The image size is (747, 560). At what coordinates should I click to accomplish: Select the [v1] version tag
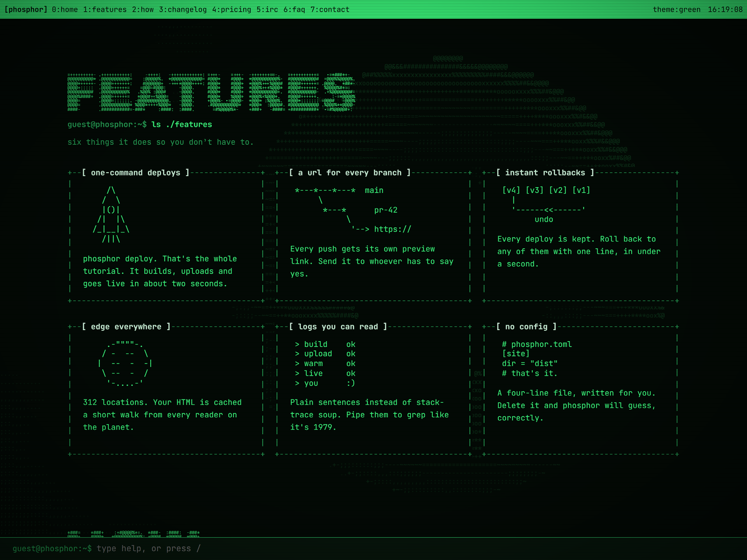tap(581, 190)
